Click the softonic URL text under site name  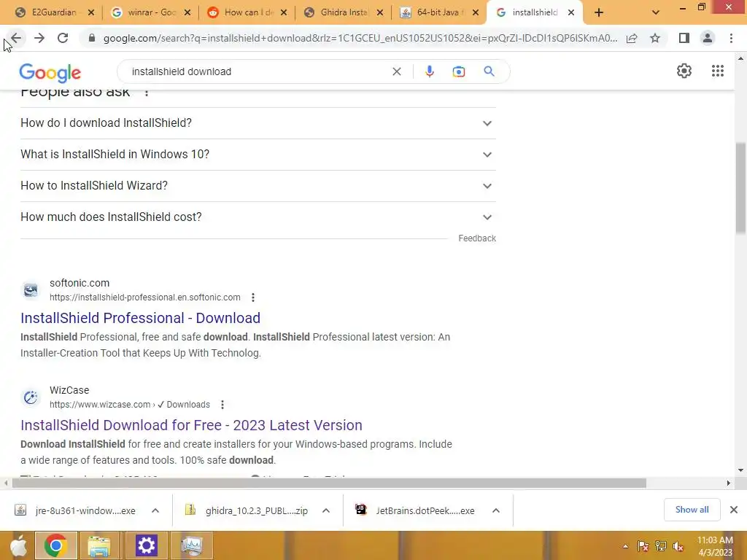145,297
